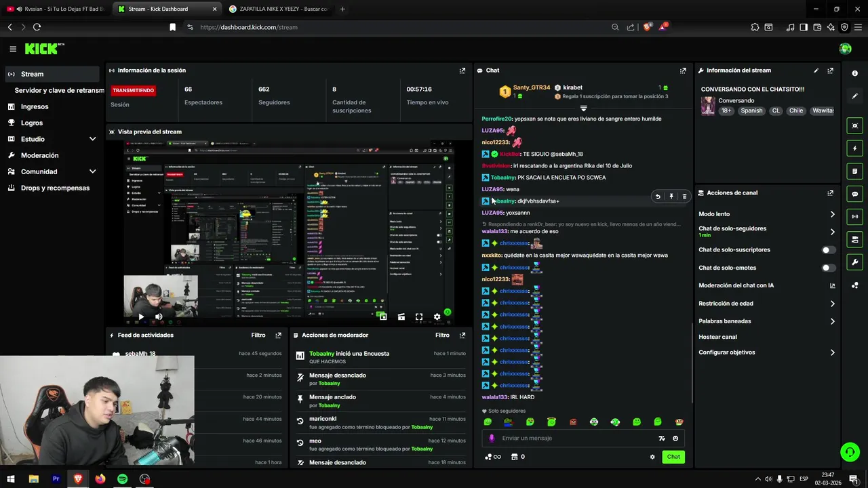868x488 pixels.
Task: Pop out the Acciones de canal panel
Action: pyautogui.click(x=830, y=193)
